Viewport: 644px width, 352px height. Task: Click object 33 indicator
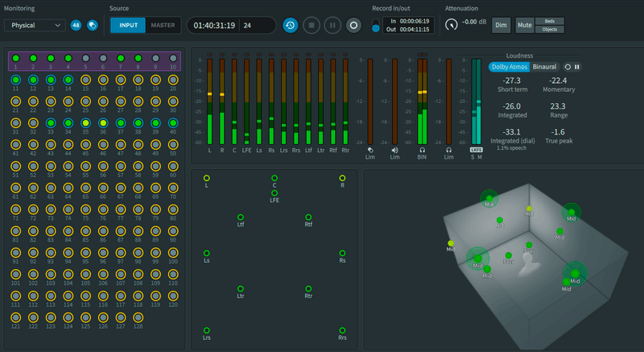[51, 122]
